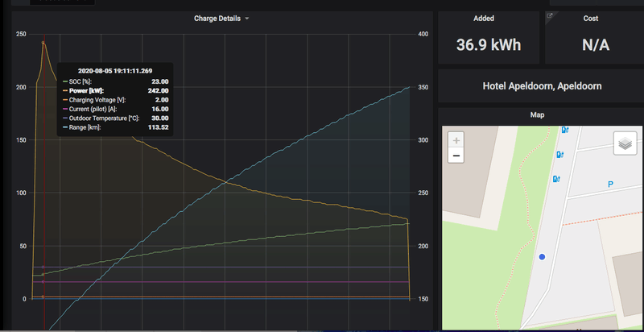Image resolution: width=644 pixels, height=332 pixels.
Task: Click the Cost panel title
Action: point(591,19)
